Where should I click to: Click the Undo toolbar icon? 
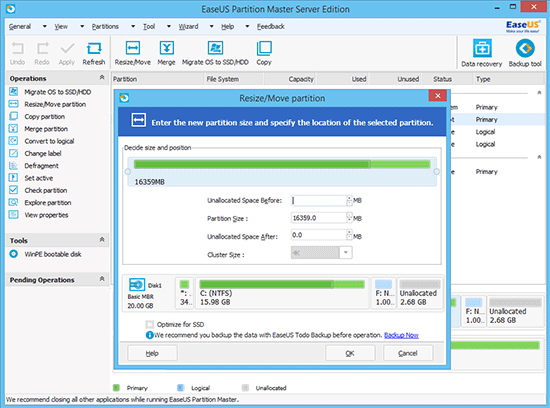(17, 53)
